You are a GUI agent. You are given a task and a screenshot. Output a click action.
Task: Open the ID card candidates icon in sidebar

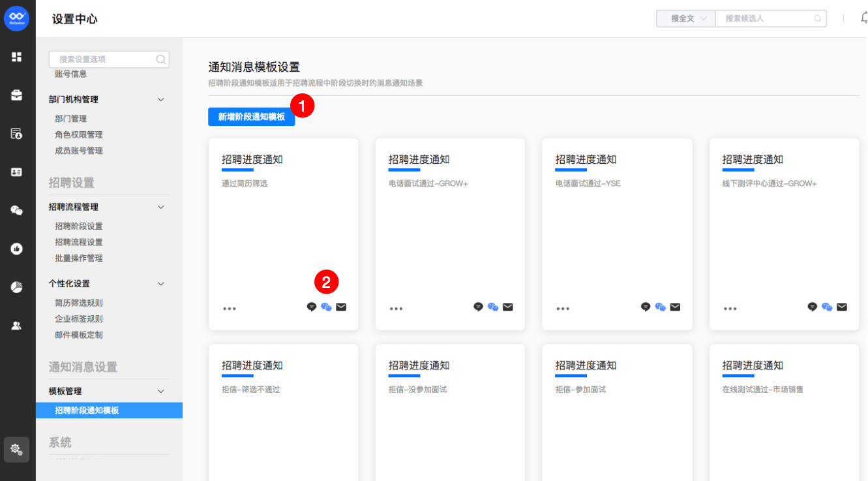click(x=17, y=172)
